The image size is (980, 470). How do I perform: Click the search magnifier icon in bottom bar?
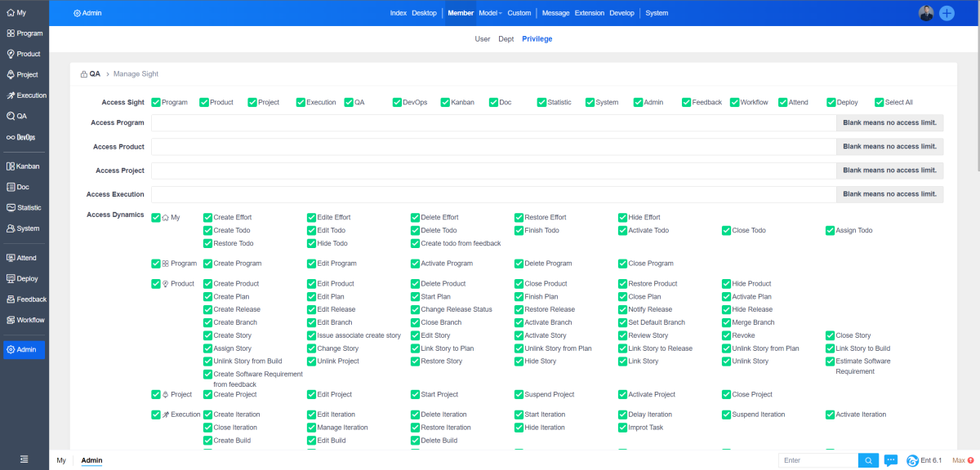[868, 460]
